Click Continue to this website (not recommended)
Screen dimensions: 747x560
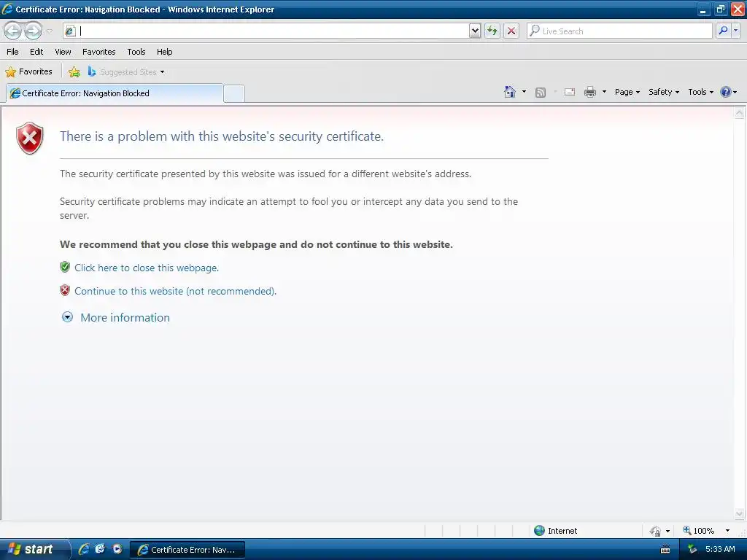point(175,291)
